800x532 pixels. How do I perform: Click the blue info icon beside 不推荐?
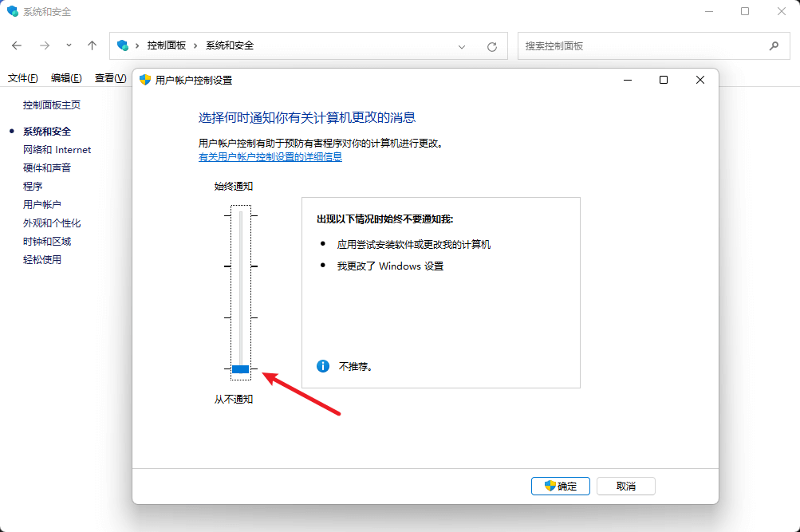323,366
